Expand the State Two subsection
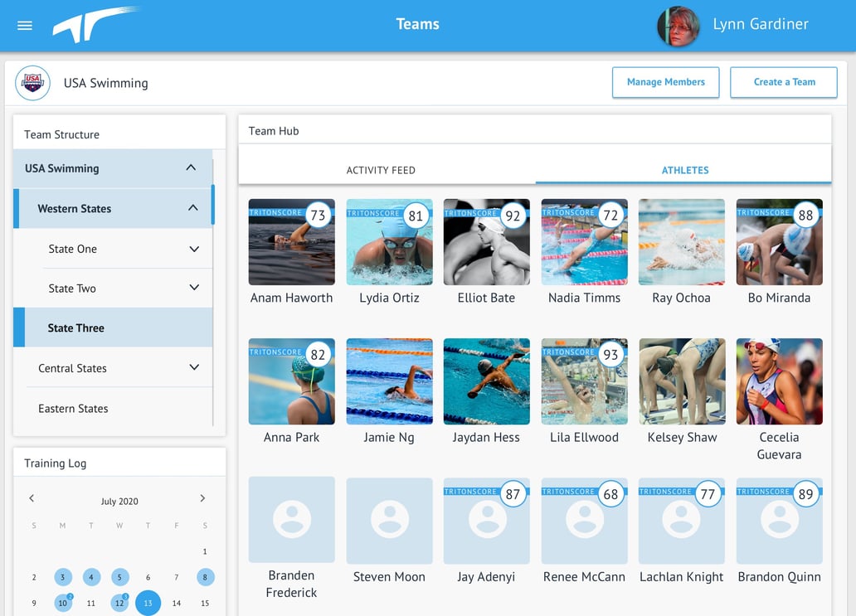The width and height of the screenshot is (856, 616). click(194, 288)
